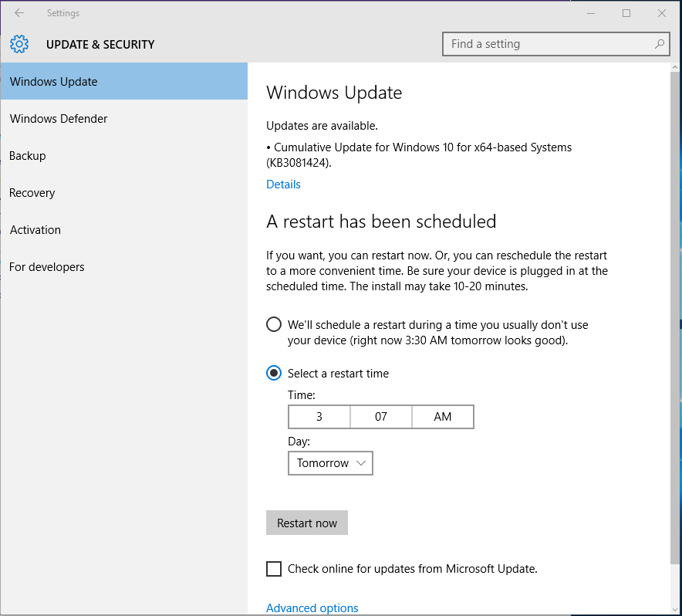Change the restart minutes value 07
This screenshot has height=616, width=682.
pyautogui.click(x=381, y=417)
